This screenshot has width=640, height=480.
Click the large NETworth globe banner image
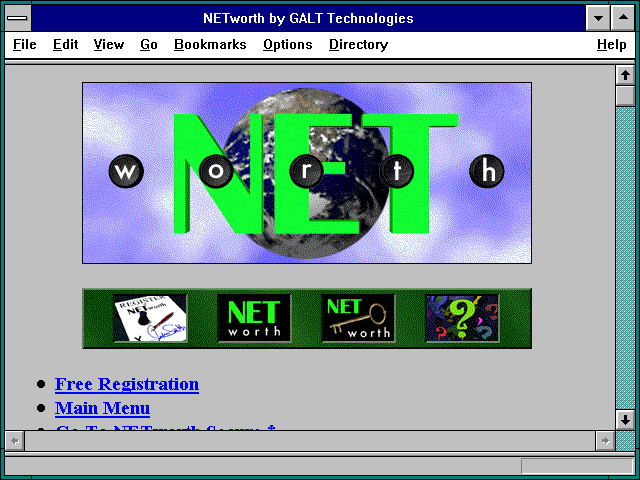[x=307, y=173]
